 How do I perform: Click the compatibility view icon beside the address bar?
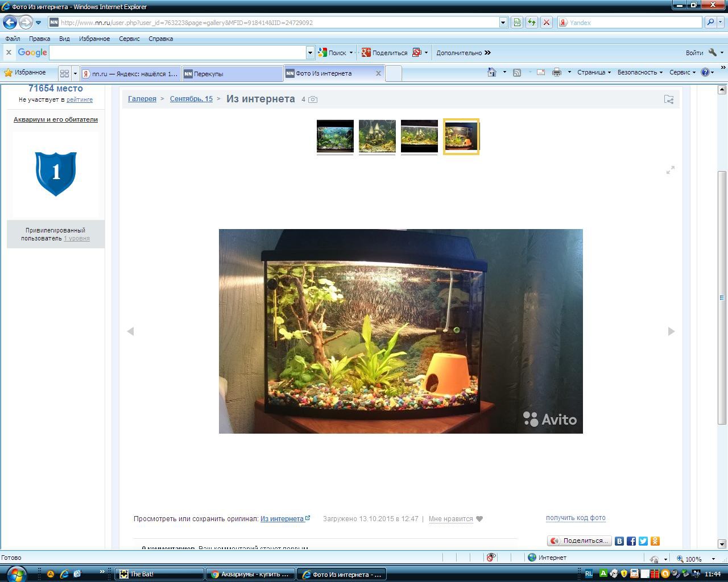517,23
